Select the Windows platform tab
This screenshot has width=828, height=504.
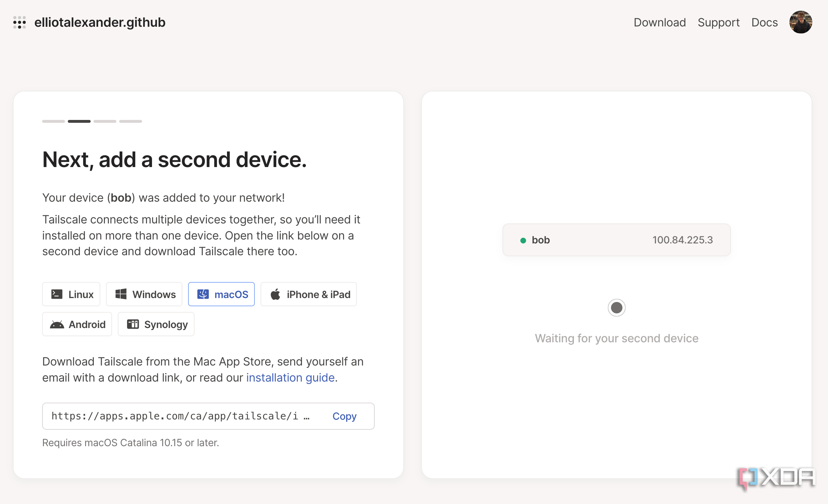click(x=144, y=294)
